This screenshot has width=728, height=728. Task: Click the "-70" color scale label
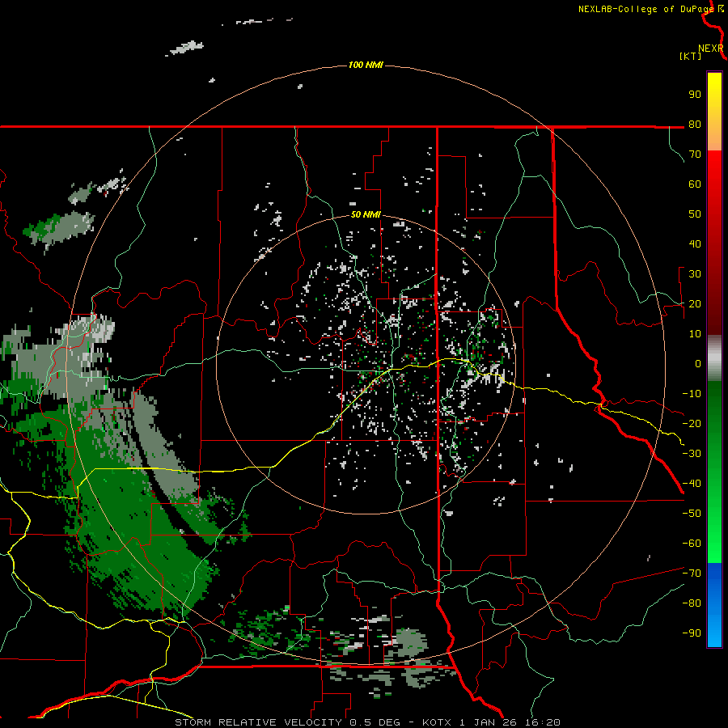(692, 573)
